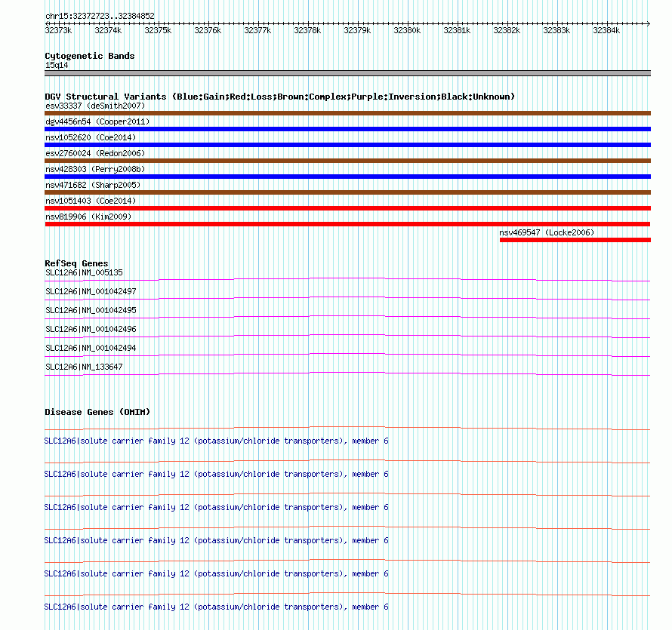Click the 32383k ruler tick label
This screenshot has height=630, width=672.
(x=556, y=30)
